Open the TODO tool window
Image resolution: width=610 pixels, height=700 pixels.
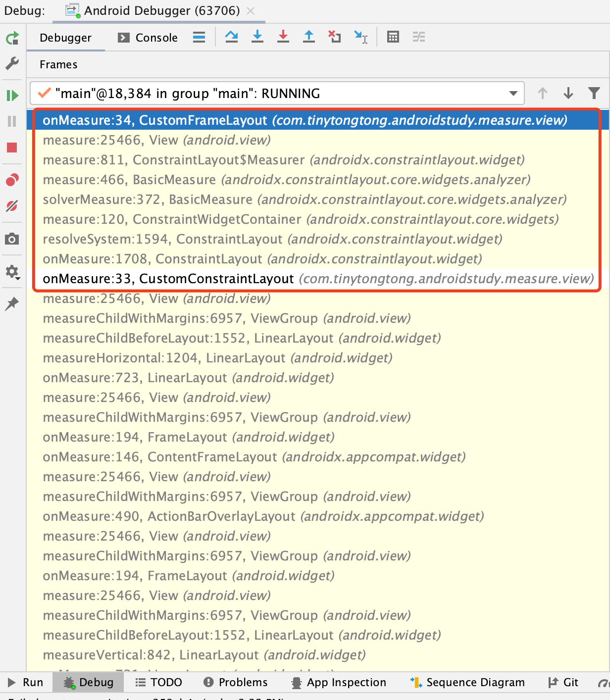coord(159,682)
